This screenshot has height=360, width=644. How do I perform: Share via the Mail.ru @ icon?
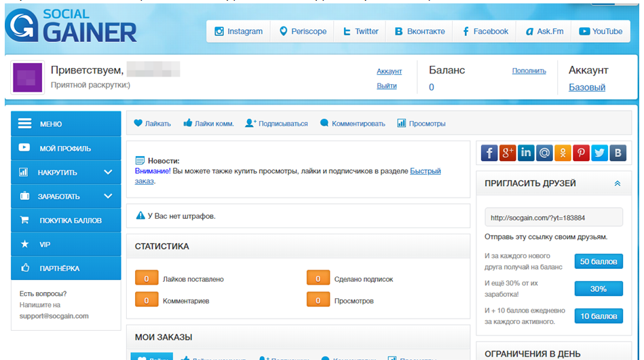[544, 153]
